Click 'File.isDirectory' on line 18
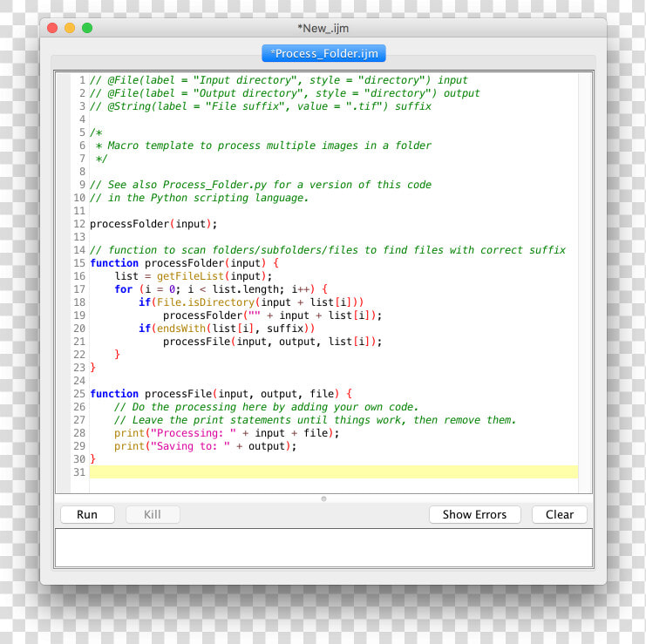This screenshot has width=646, height=644. (206, 302)
